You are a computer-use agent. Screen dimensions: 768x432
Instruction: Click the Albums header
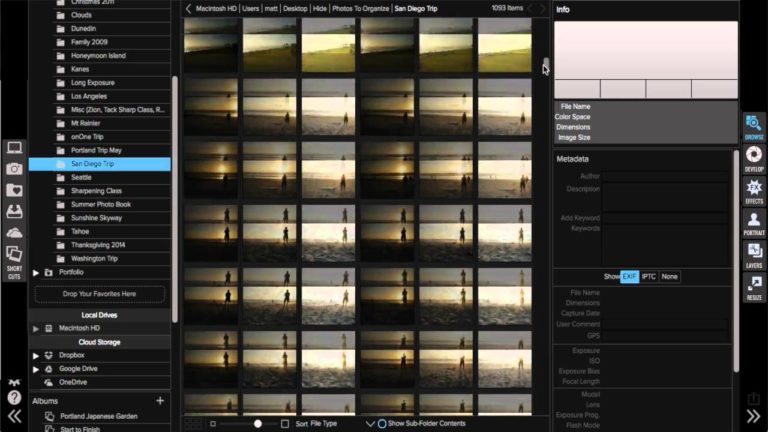coord(45,401)
